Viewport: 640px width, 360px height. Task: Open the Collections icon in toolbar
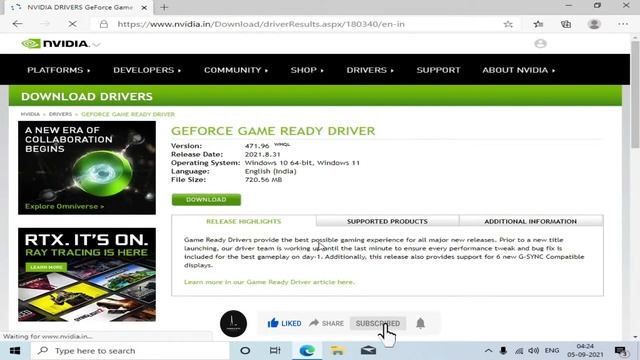(x=566, y=24)
